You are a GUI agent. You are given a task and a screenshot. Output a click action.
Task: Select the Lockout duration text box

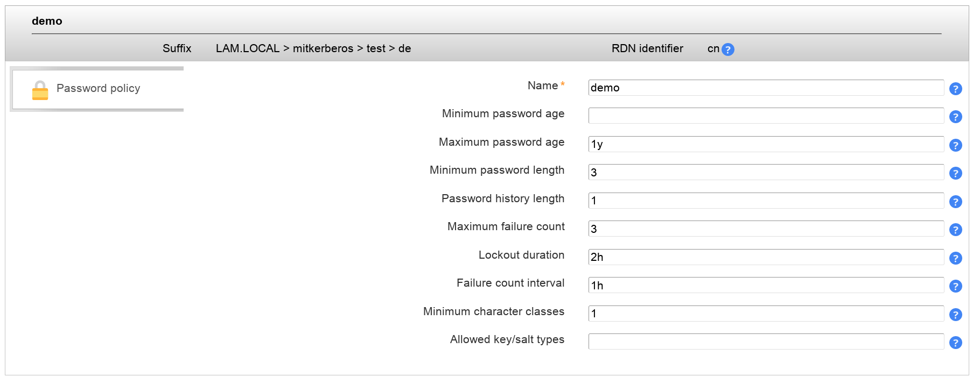tap(765, 257)
